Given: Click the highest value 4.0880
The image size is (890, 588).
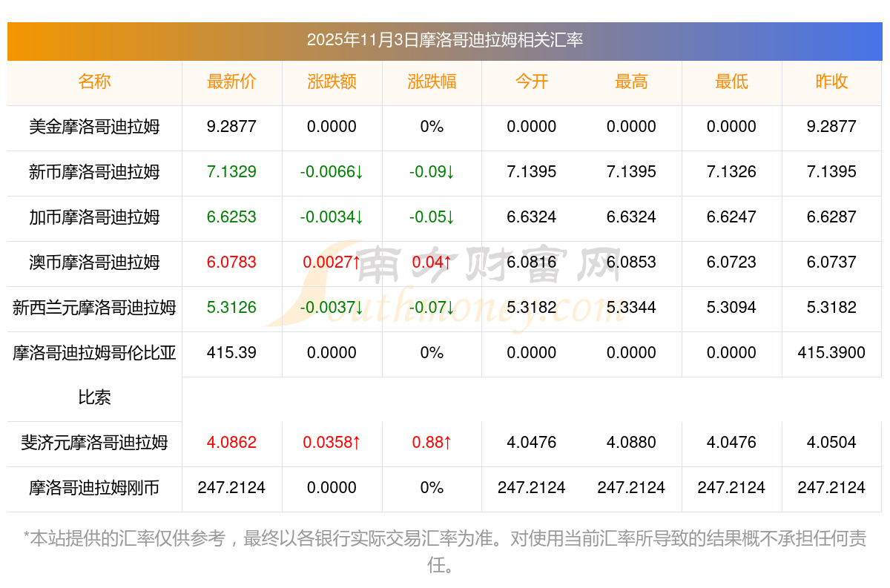Looking at the screenshot, I should [631, 443].
